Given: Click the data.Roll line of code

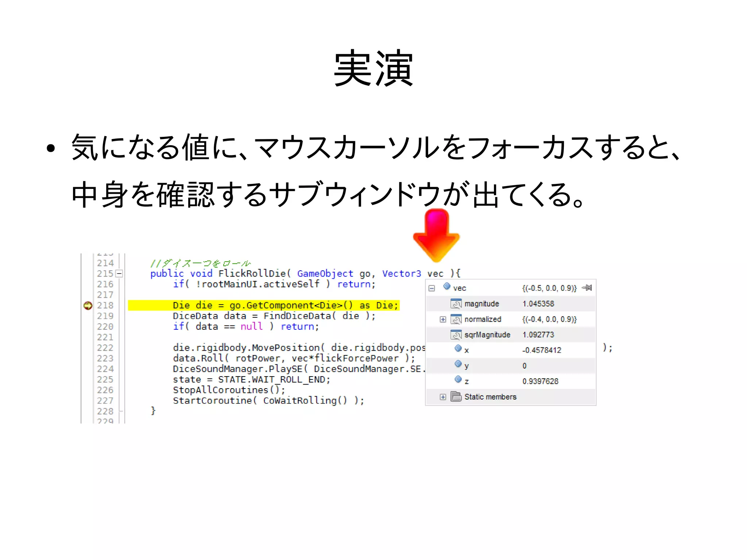Looking at the screenshot, I should [294, 358].
